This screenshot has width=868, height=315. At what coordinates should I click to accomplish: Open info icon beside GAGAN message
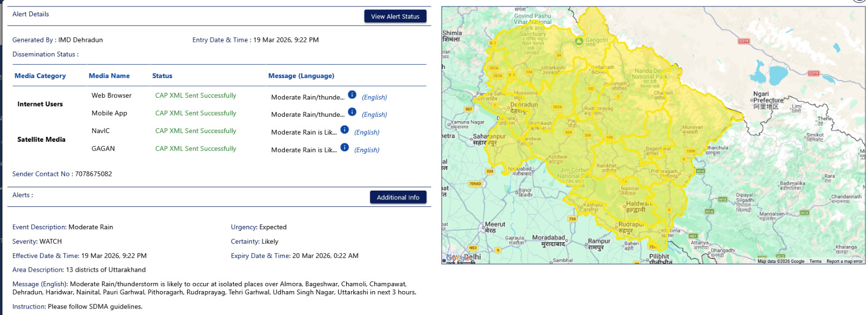click(x=344, y=147)
